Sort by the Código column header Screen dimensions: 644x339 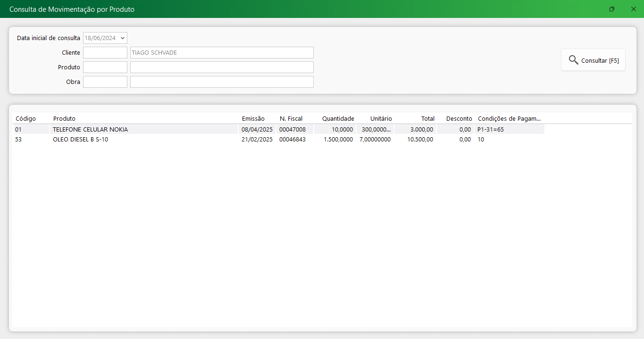[x=25, y=119]
